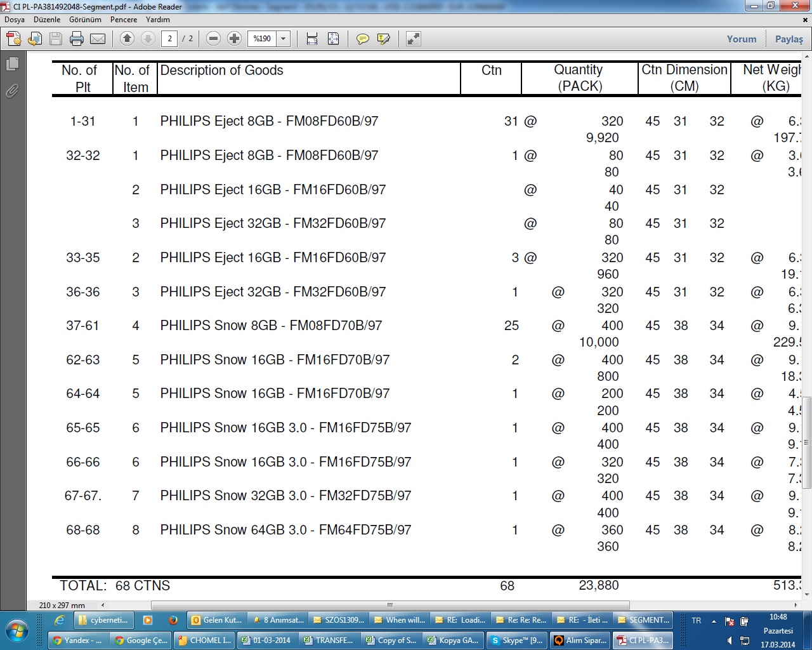Click the TOTAL: 68 CTNS text
812x650 pixels.
tap(115, 586)
